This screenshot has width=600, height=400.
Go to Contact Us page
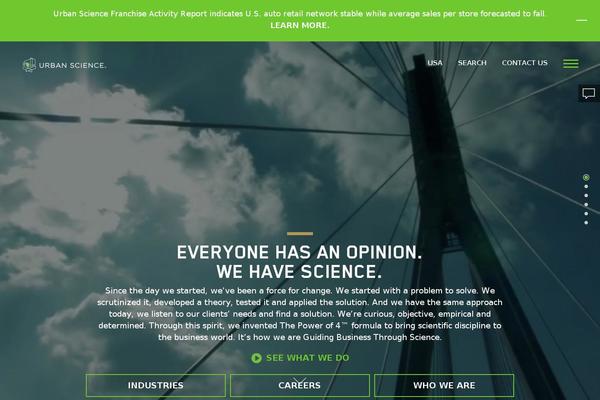524,63
